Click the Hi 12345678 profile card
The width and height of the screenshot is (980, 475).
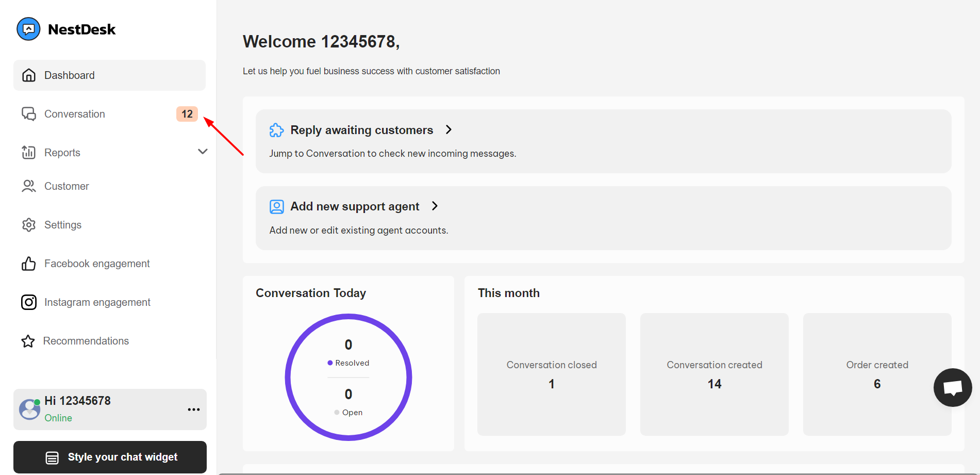pos(110,410)
